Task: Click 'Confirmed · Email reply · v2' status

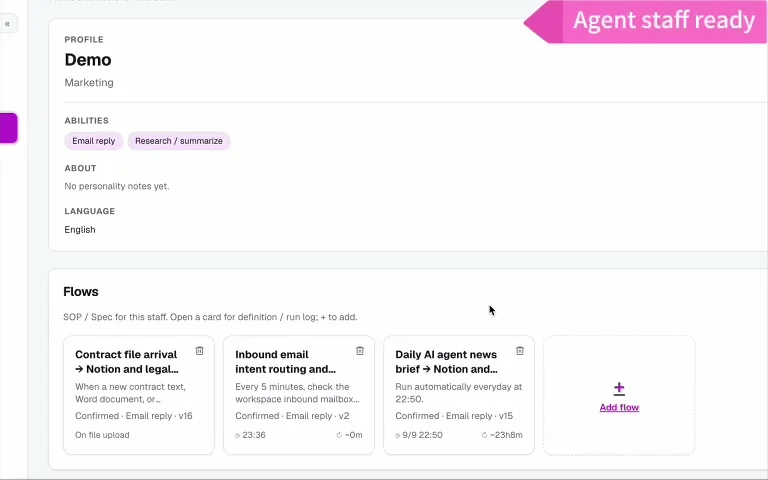Action: click(292, 416)
